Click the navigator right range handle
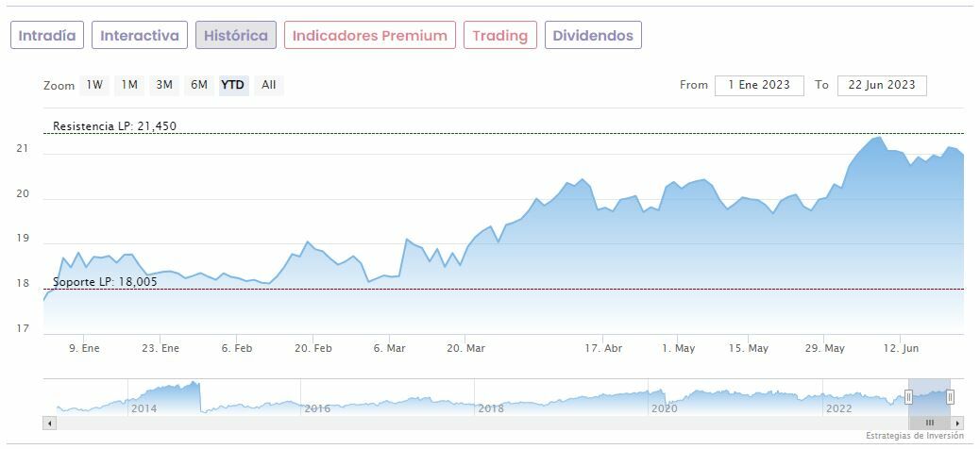The width and height of the screenshot is (980, 449). (950, 397)
